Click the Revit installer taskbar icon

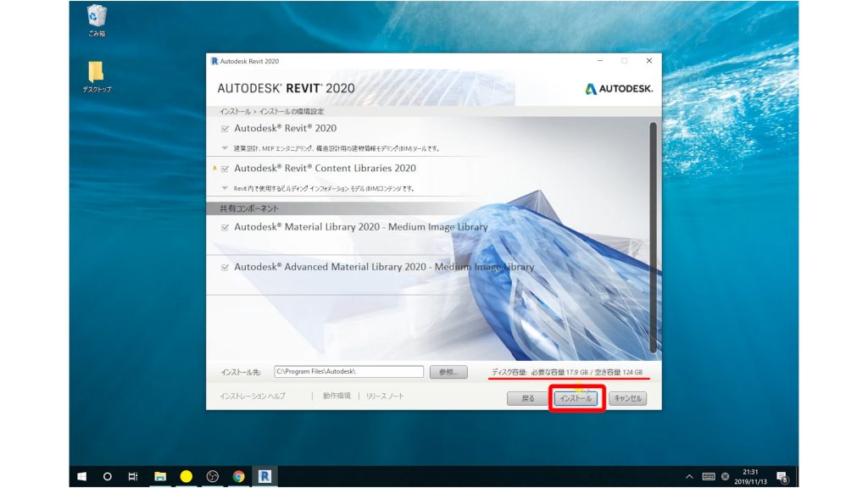264,476
